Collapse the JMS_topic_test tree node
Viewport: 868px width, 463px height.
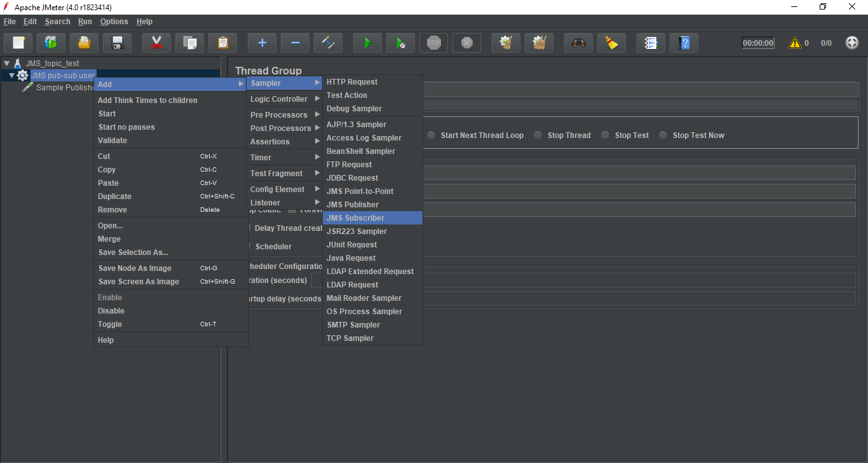click(7, 64)
